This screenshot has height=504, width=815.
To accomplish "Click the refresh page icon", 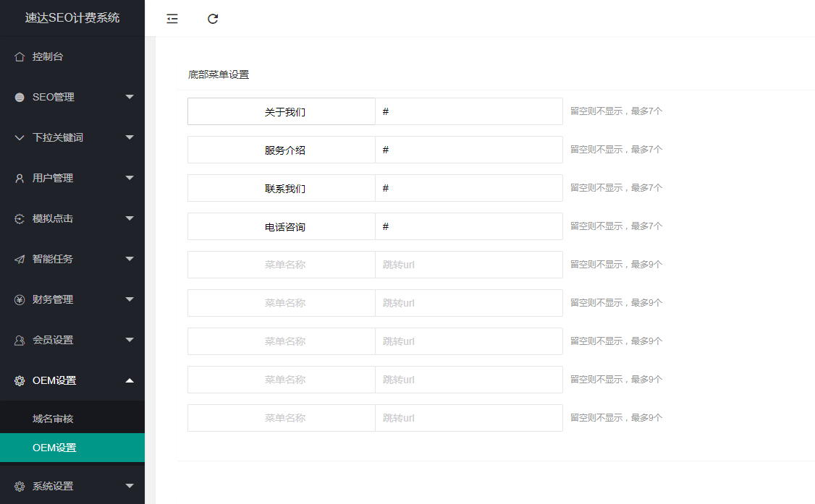I will tap(213, 19).
